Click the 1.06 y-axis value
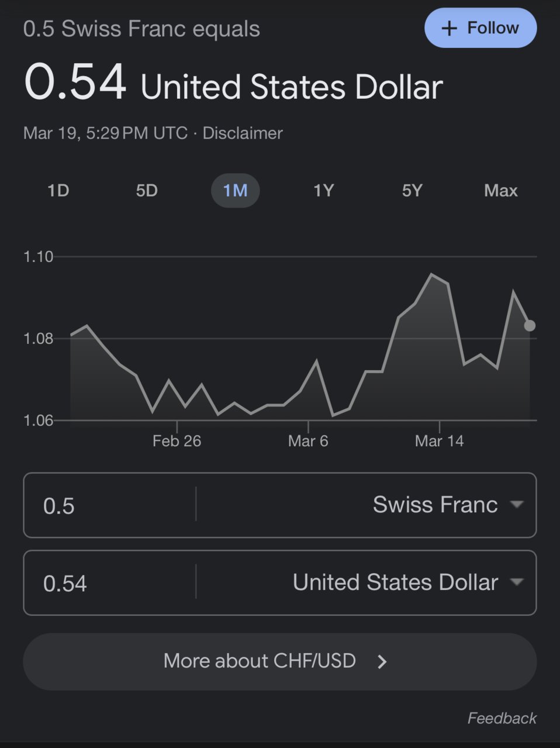 point(38,420)
